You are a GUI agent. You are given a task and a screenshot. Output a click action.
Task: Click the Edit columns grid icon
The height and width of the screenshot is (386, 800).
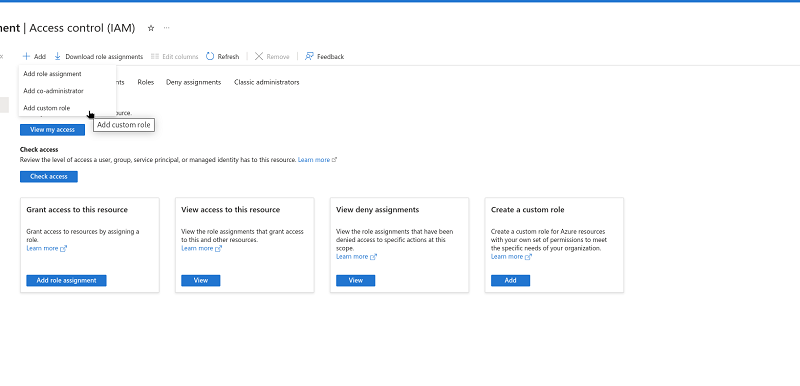(155, 57)
